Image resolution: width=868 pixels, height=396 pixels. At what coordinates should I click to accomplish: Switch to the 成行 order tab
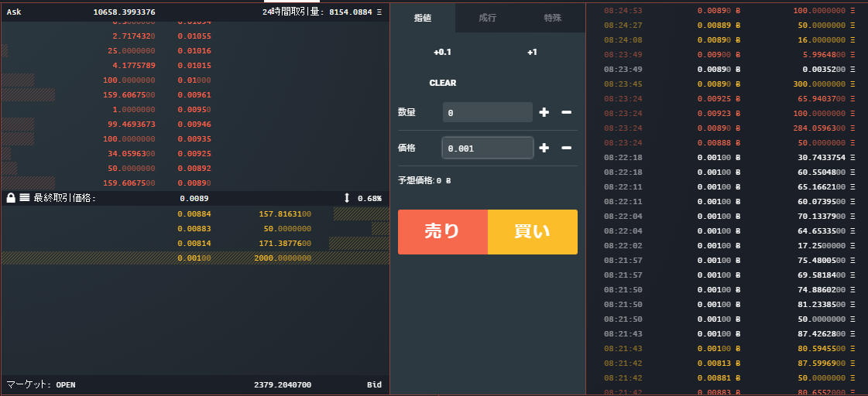[x=488, y=18]
